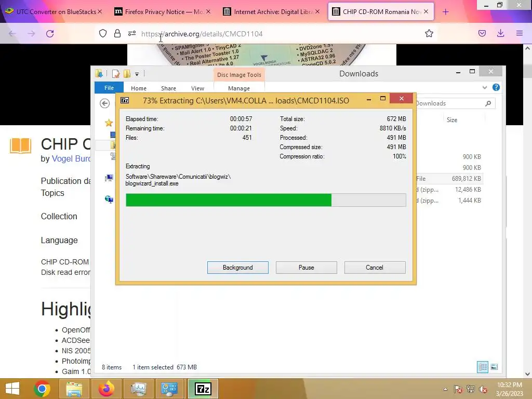Viewport: 532px width, 399px height.
Task: Click the Size column header
Action: click(x=452, y=120)
